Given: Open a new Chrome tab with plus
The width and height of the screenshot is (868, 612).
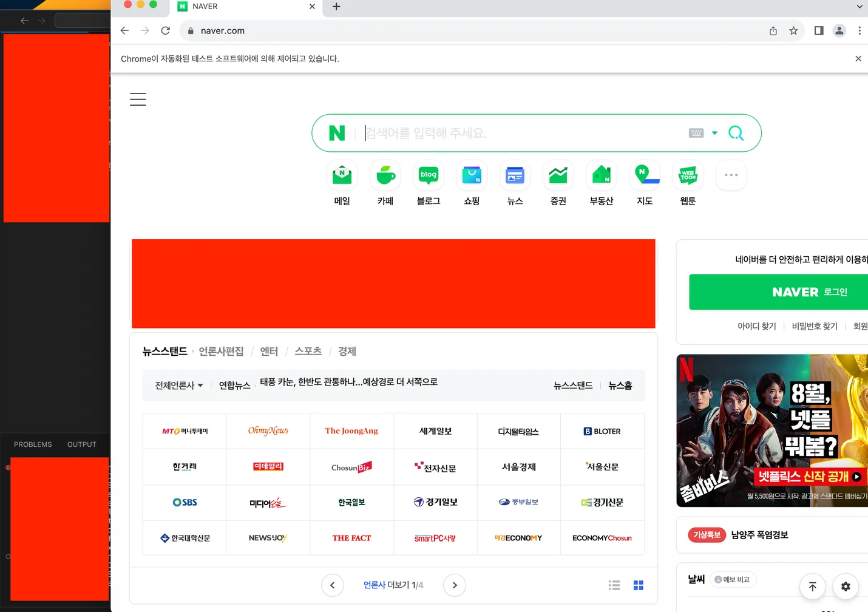Looking at the screenshot, I should [336, 7].
